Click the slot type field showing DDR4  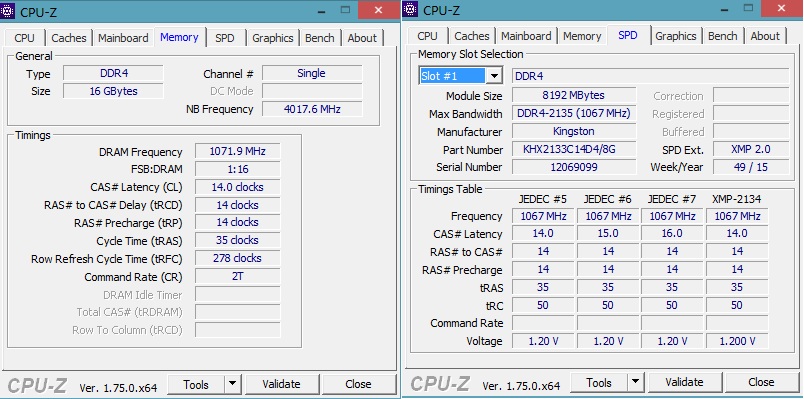pos(650,76)
